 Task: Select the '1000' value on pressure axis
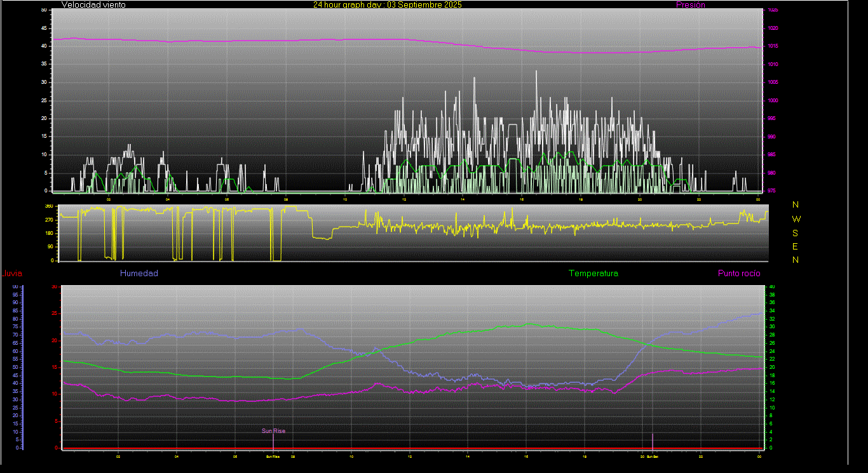(x=773, y=100)
